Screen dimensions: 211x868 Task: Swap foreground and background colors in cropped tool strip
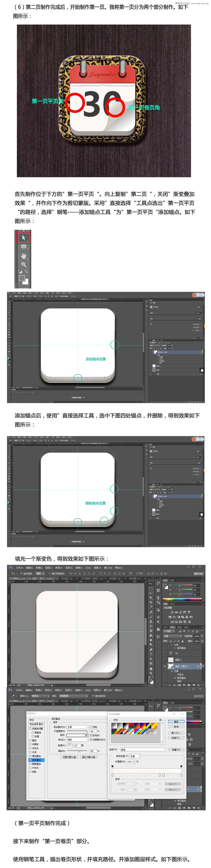[26, 271]
